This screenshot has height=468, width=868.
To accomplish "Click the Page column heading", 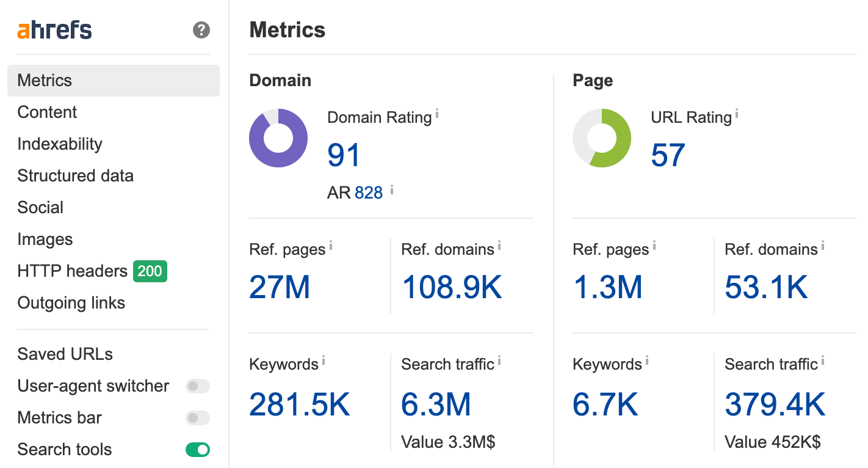I will 593,81.
